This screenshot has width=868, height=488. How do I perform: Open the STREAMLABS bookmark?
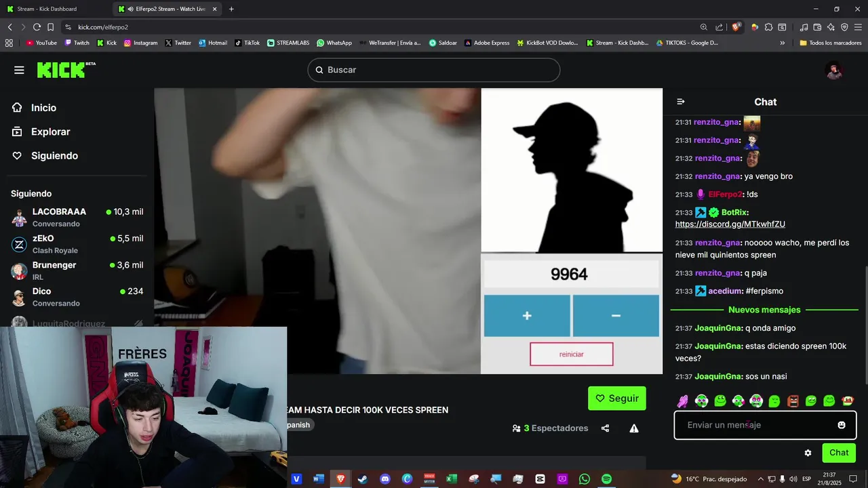tap(288, 43)
